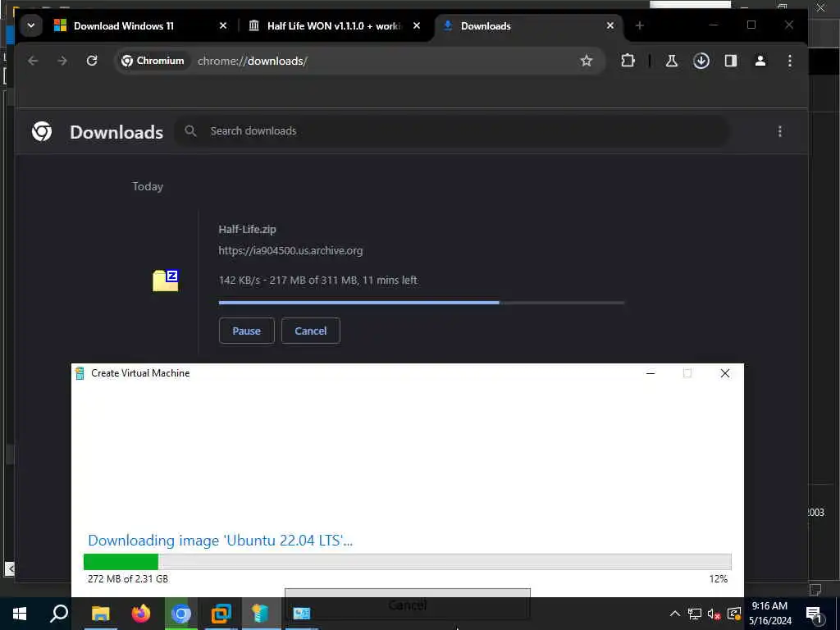Open the taskbar clock and date
This screenshot has height=630, width=840.
tap(769, 614)
